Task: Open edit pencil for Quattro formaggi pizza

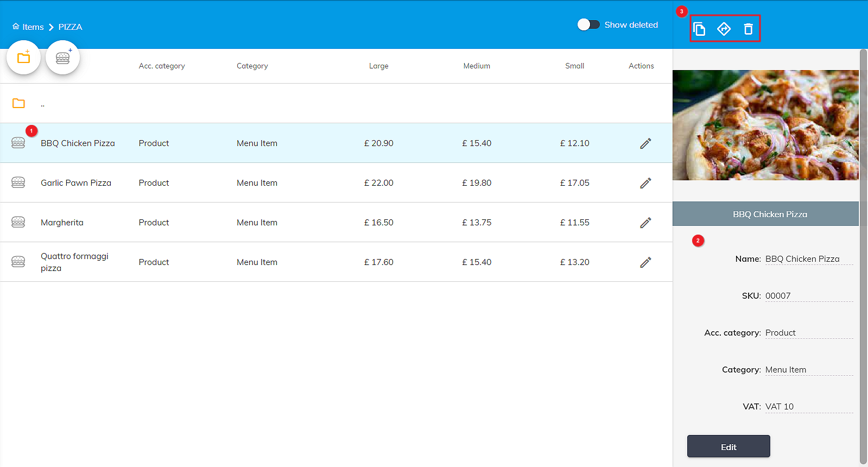Action: click(x=645, y=262)
